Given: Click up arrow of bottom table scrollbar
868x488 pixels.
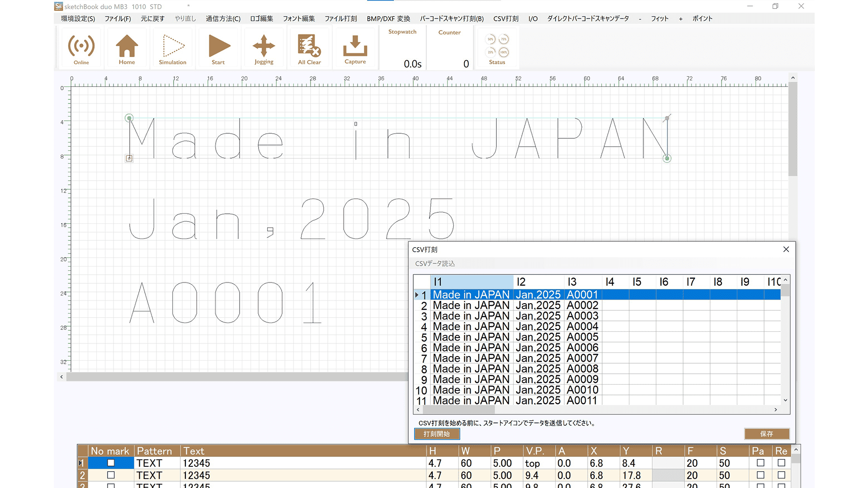Looking at the screenshot, I should tap(796, 450).
